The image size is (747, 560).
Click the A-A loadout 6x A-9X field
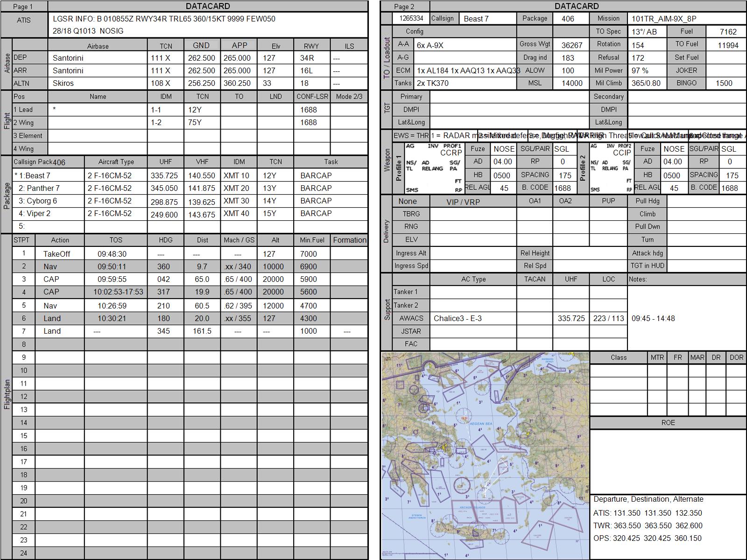pyautogui.click(x=465, y=45)
